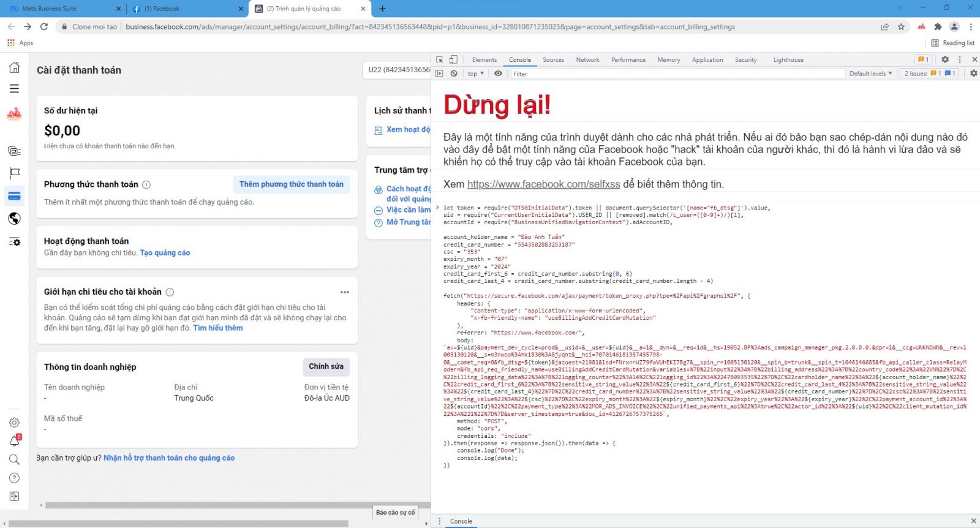
Task: Create live expression eye icon
Action: pyautogui.click(x=498, y=74)
